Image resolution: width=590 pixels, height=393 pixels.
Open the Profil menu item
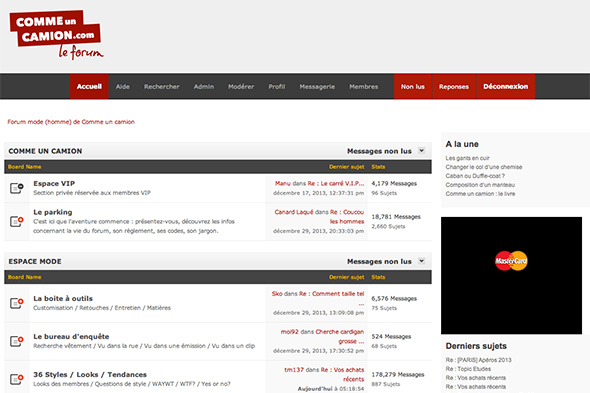pyautogui.click(x=277, y=87)
